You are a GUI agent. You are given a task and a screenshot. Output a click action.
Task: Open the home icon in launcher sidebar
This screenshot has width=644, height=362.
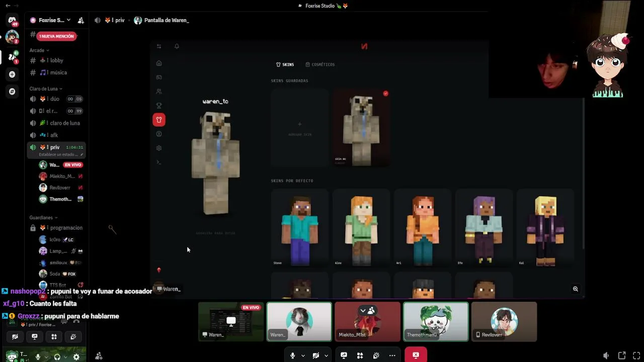(x=159, y=63)
